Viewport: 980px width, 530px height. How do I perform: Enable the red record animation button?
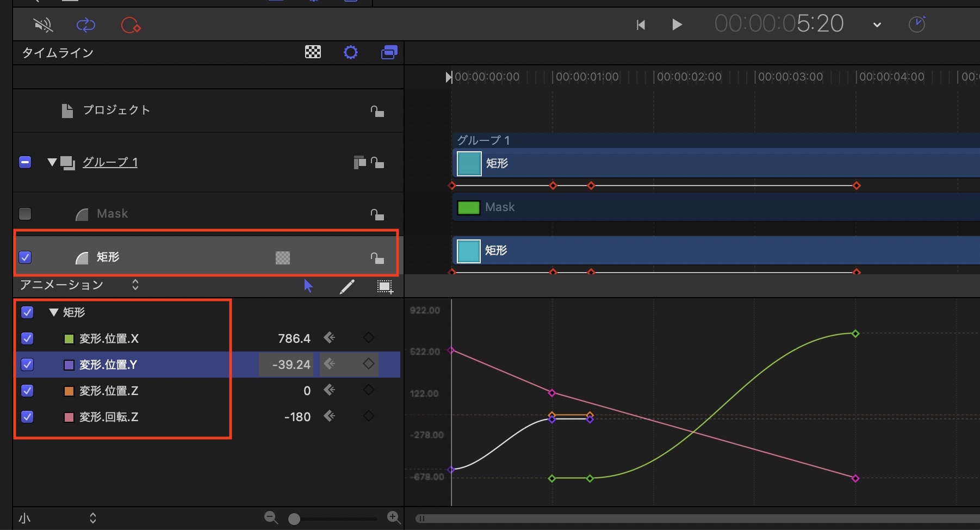[131, 25]
